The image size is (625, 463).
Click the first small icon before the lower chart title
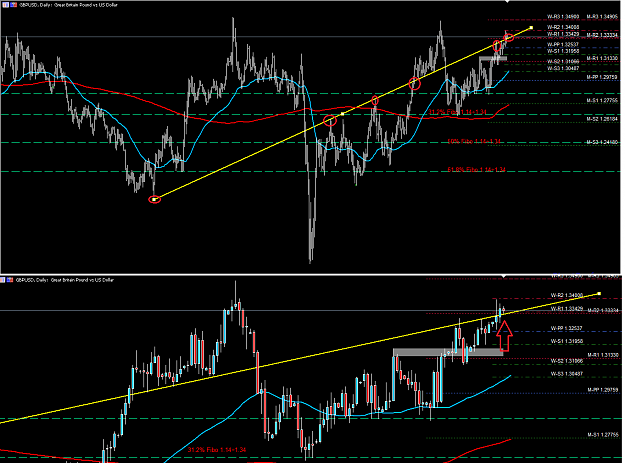click(x=2, y=280)
